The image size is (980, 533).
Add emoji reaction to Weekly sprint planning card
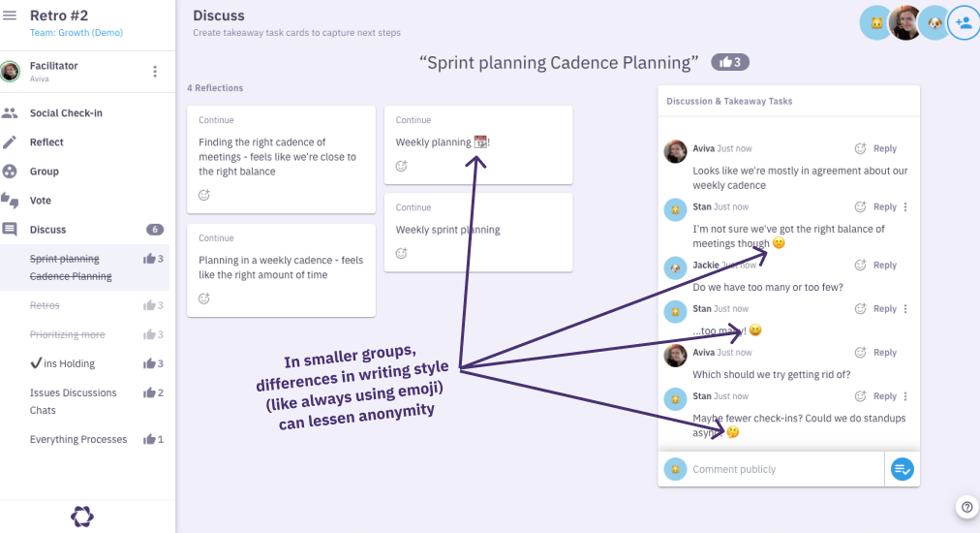(x=402, y=254)
